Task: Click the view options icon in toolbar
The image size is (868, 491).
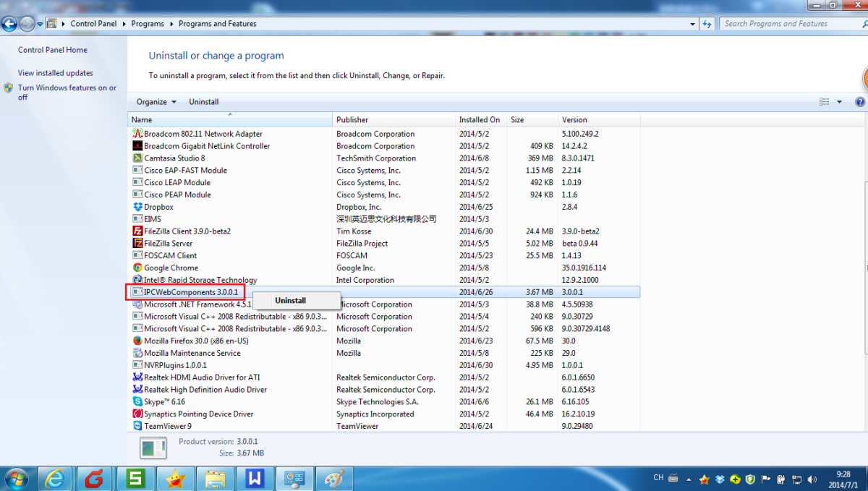Action: click(824, 102)
